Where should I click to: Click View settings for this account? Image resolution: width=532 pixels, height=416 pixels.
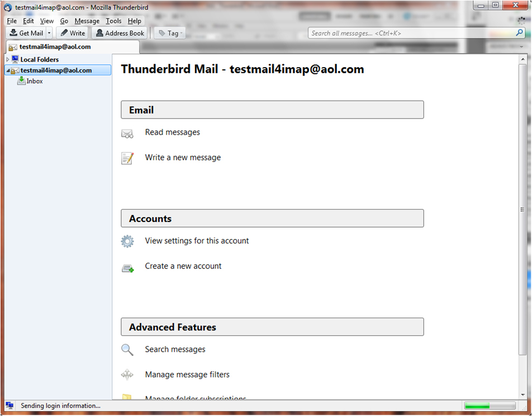pos(197,241)
